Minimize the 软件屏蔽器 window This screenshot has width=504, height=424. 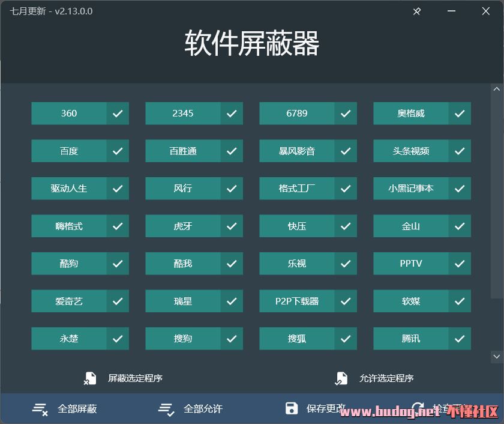click(451, 11)
